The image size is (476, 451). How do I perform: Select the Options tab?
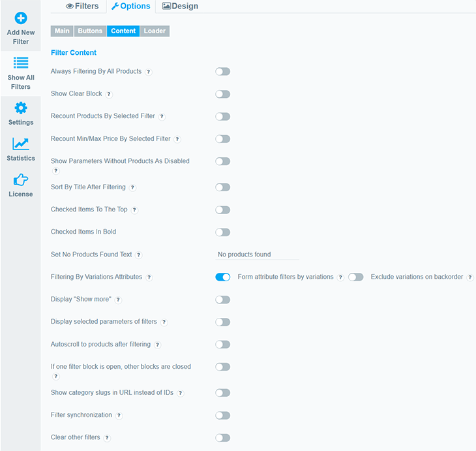(131, 6)
